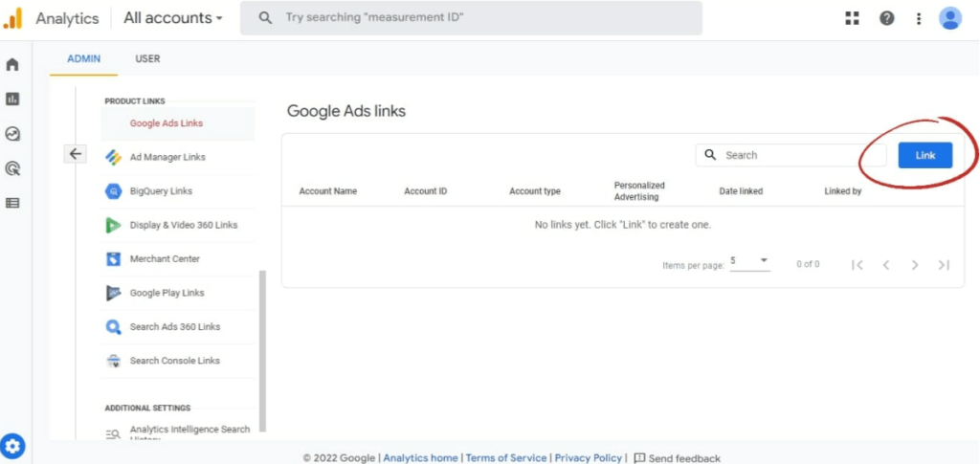The image size is (980, 464).
Task: Focus the Google Ads links Search field
Action: 791,155
